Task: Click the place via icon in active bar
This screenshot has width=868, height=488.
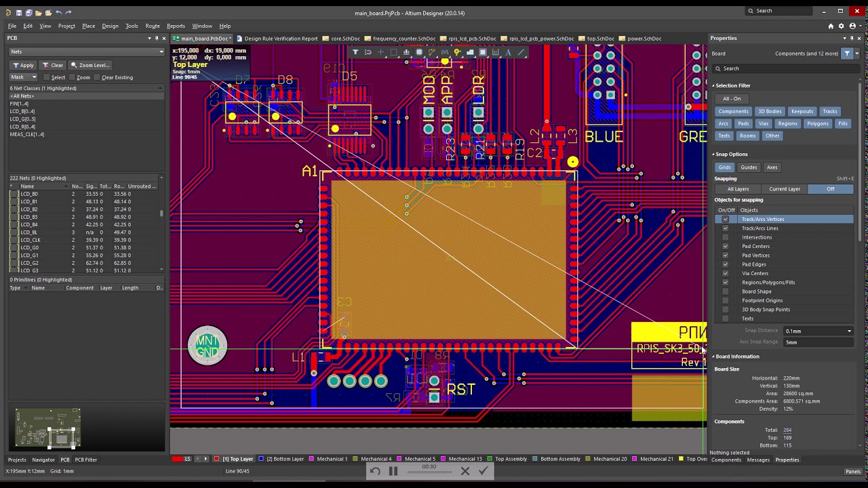Action: point(458,52)
